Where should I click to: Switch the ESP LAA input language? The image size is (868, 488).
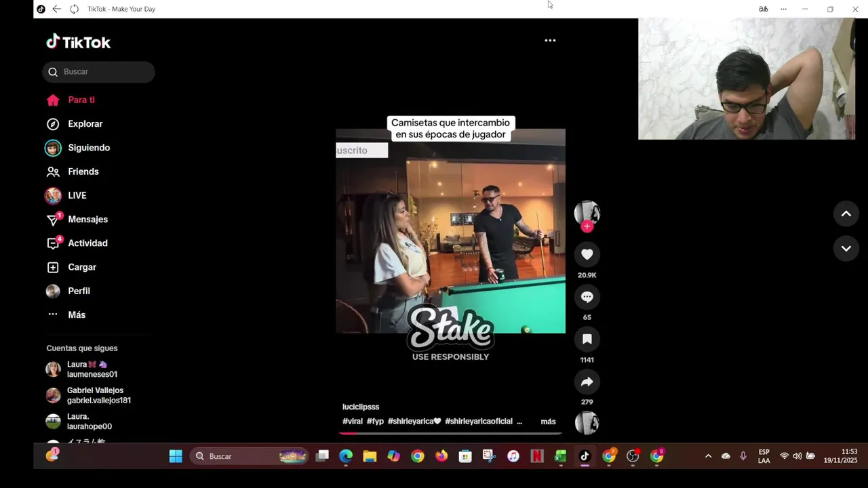tap(764, 456)
